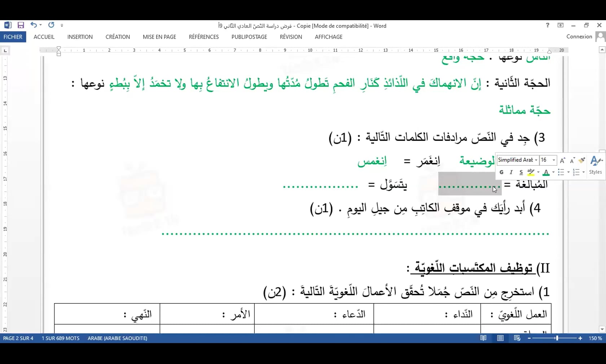Click the redo/repeat arrow icon

51,25
